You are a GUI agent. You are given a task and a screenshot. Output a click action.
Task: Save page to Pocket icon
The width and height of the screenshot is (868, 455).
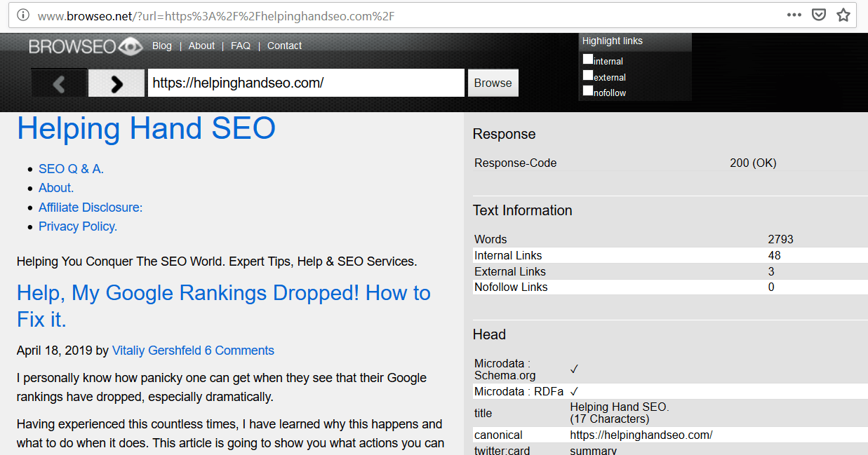[x=818, y=15]
